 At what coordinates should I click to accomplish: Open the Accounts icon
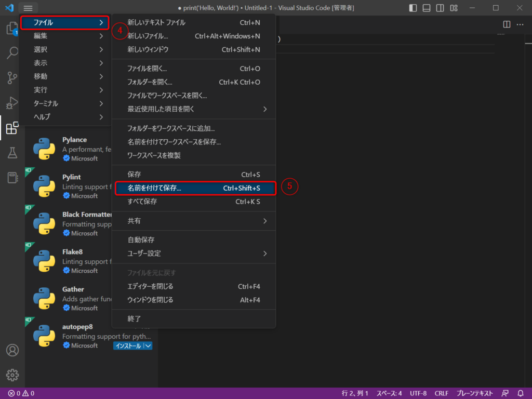[12, 350]
